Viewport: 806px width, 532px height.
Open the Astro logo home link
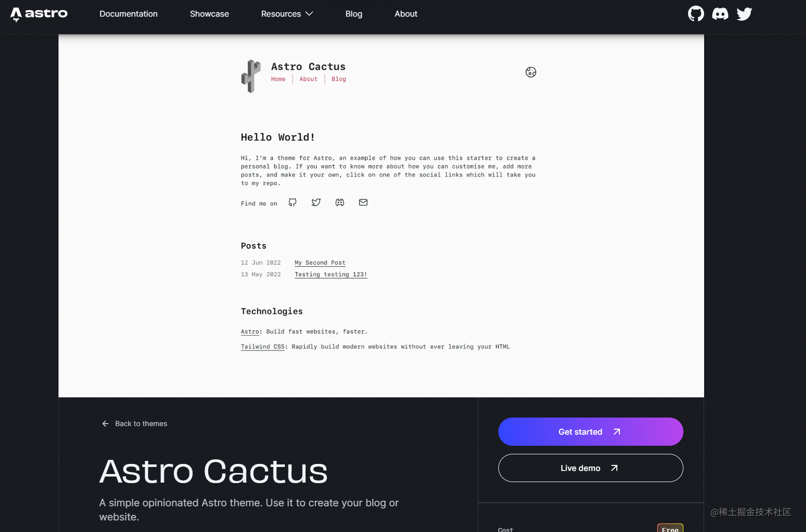[x=39, y=14]
